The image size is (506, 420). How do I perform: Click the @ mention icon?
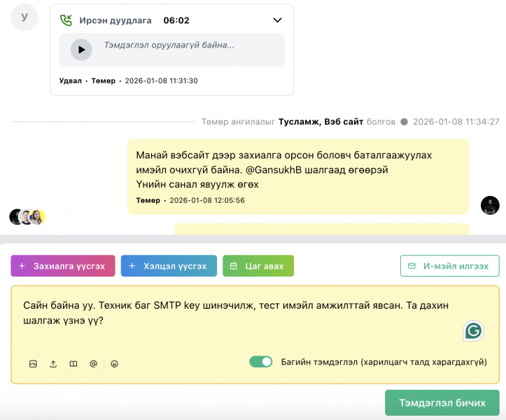[93, 364]
